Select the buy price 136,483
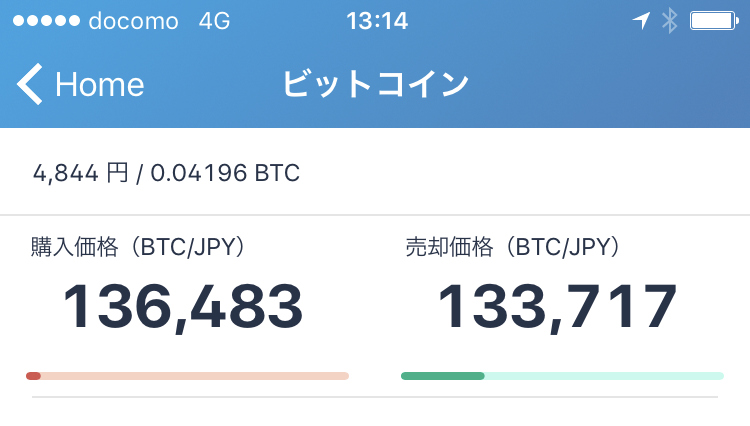The height and width of the screenshot is (426, 750). pos(183,307)
